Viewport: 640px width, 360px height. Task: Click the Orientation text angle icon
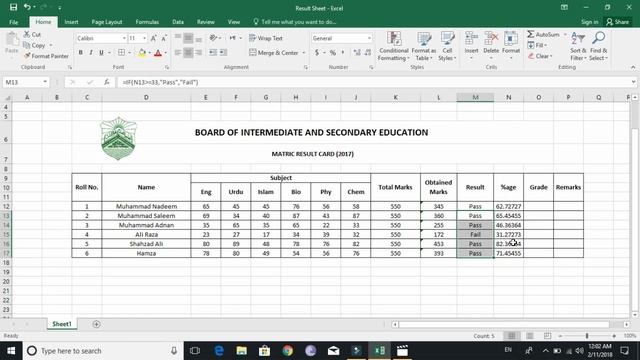point(213,38)
